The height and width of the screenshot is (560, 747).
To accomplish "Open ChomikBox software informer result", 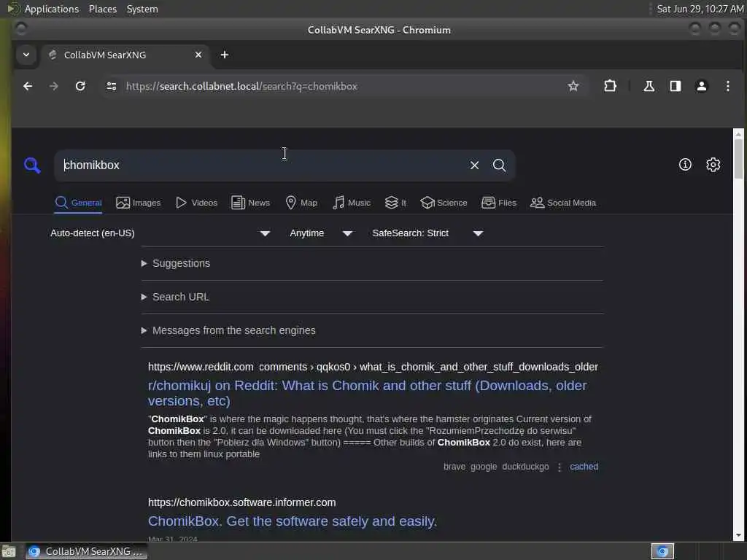I will (293, 521).
